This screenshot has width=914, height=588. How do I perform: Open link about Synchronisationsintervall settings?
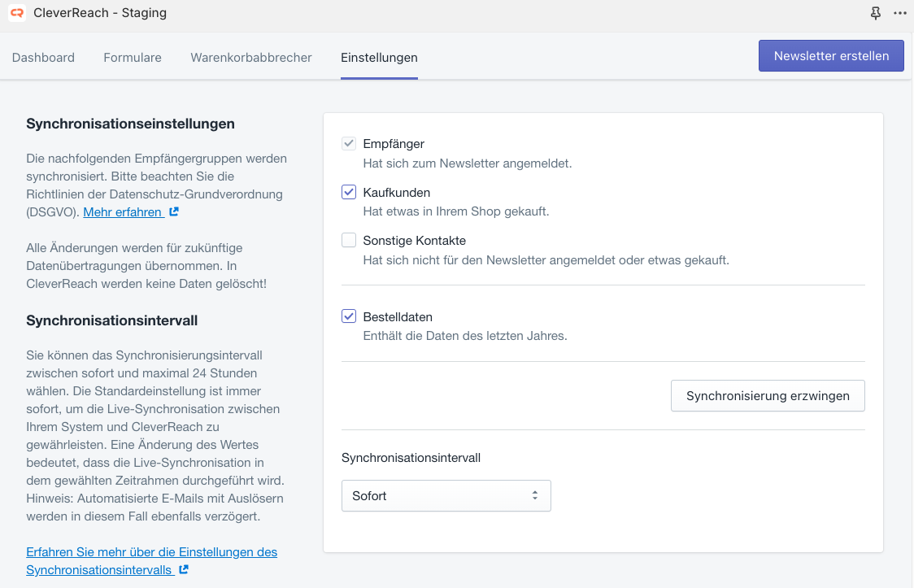pyautogui.click(x=151, y=560)
